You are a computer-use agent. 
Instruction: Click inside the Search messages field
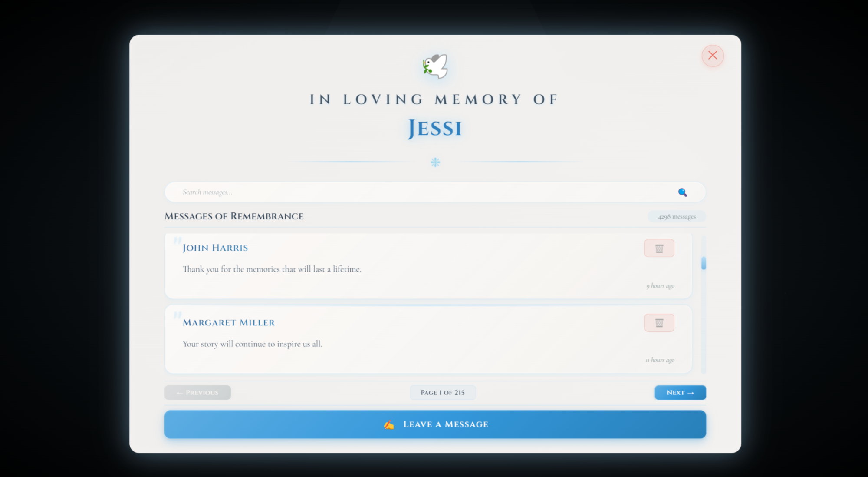[391, 192]
